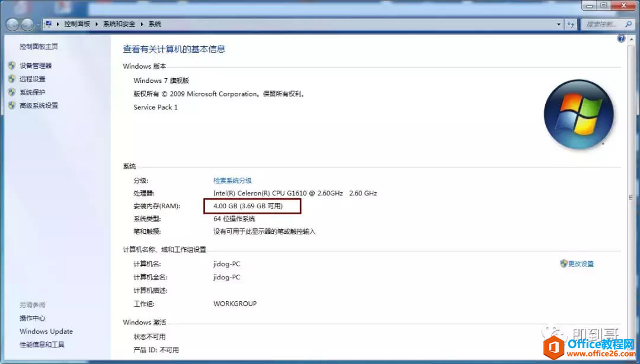The height and width of the screenshot is (364, 640).
Task: Open 设备管理器 link
Action: pos(36,65)
